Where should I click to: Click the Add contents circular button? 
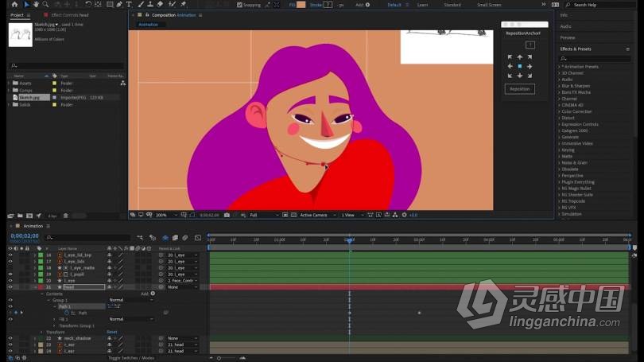[153, 294]
